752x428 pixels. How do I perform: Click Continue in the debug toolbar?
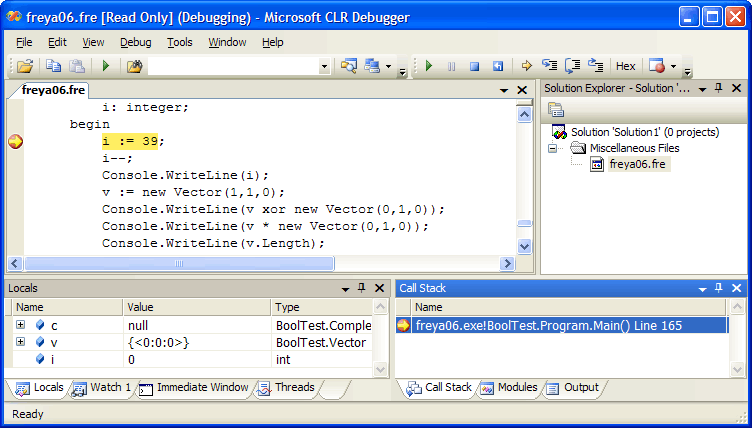[429, 66]
